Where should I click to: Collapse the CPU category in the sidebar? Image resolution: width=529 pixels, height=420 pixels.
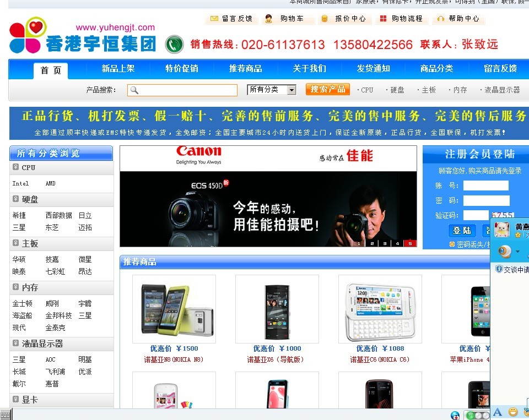[15, 167]
